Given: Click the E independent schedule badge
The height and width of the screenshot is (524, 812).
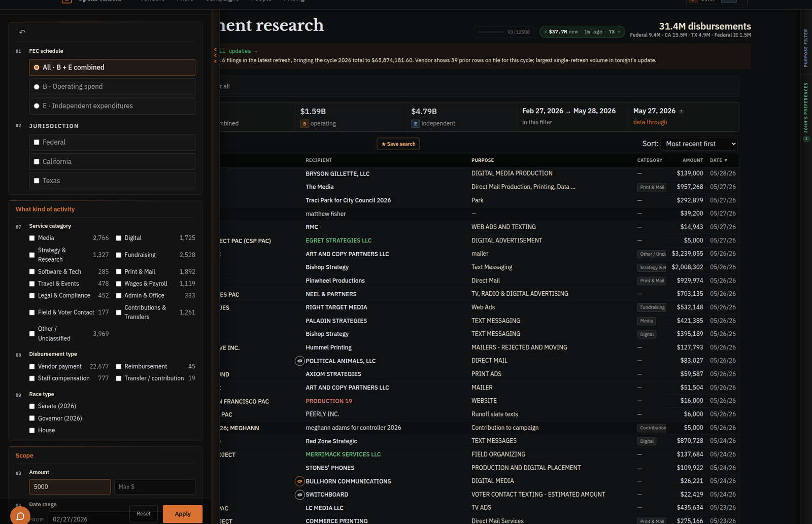Looking at the screenshot, I should coord(416,124).
